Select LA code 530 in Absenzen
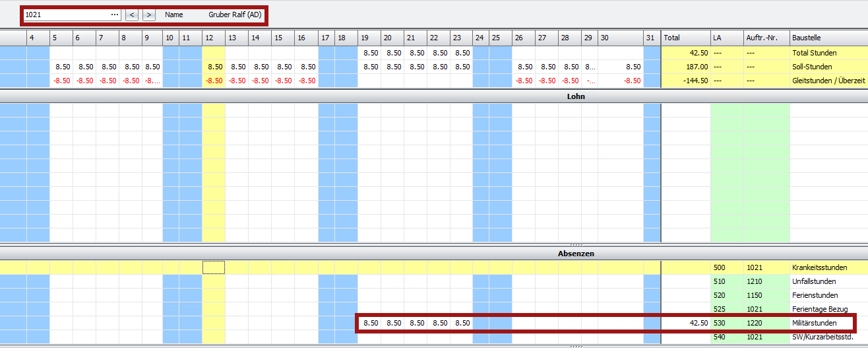868x348 pixels. click(x=726, y=324)
